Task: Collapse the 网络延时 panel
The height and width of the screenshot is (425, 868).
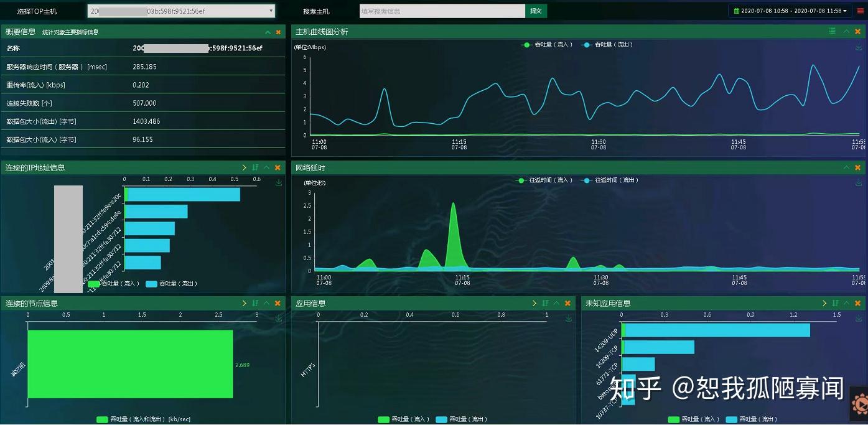Action: (846, 167)
